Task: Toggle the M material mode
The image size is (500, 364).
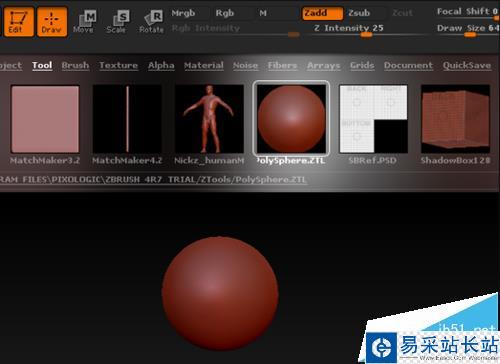Action: point(263,13)
